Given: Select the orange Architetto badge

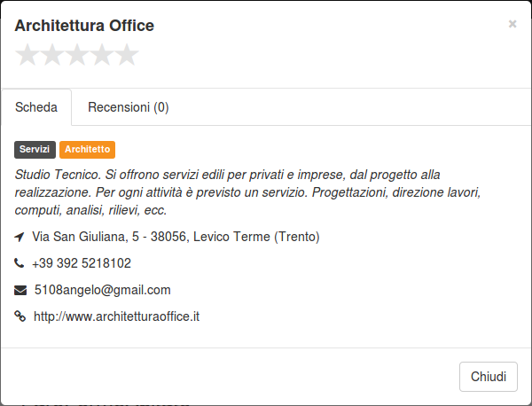Looking at the screenshot, I should coord(87,150).
